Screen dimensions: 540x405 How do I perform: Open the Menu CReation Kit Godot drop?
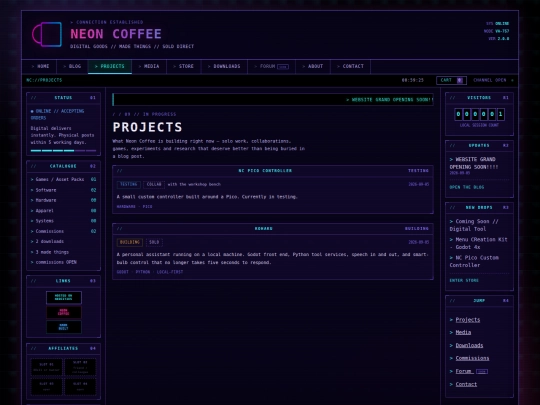[x=478, y=243]
